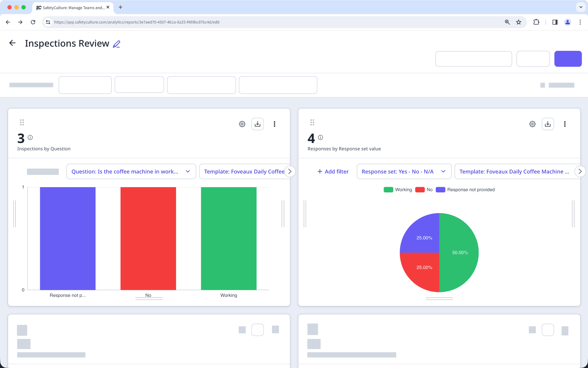
Task: Click inside the browser address bar
Action: [x=136, y=22]
